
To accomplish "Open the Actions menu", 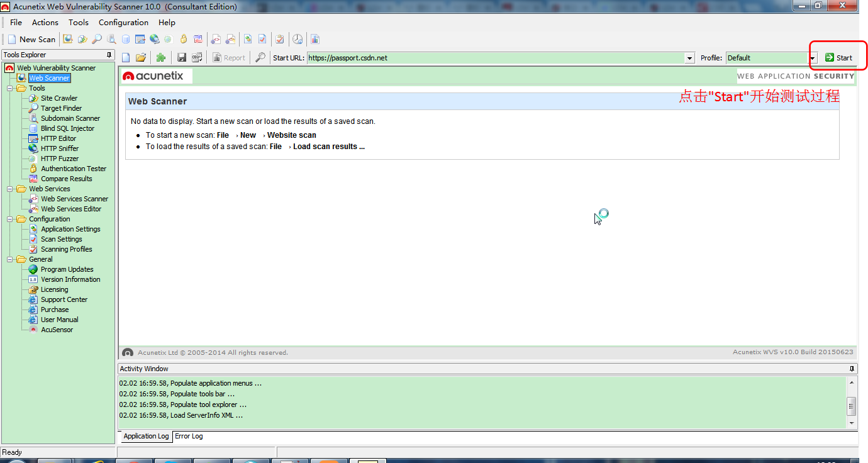I will [45, 22].
